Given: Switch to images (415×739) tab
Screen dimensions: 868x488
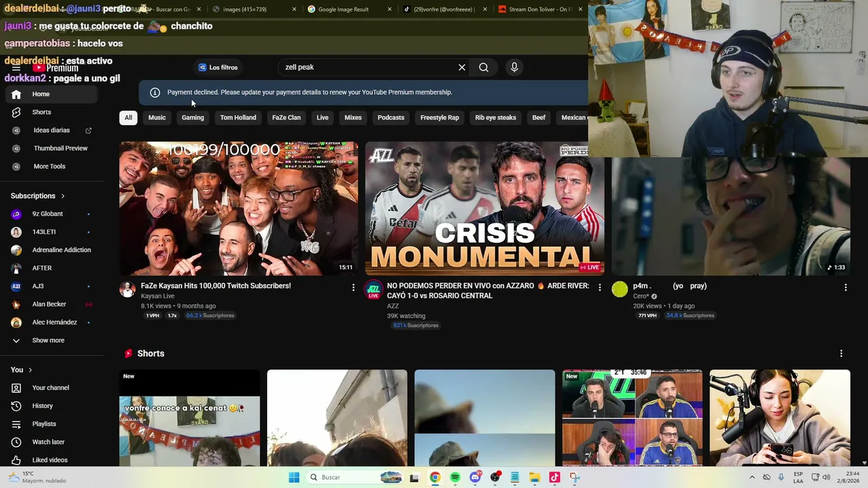Looking at the screenshot, I should point(254,9).
